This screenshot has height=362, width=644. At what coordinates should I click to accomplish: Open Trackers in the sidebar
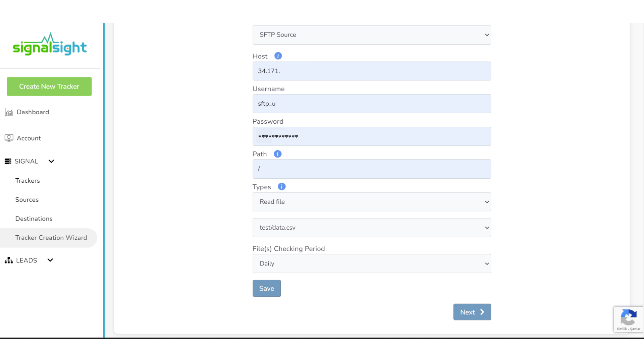point(28,181)
